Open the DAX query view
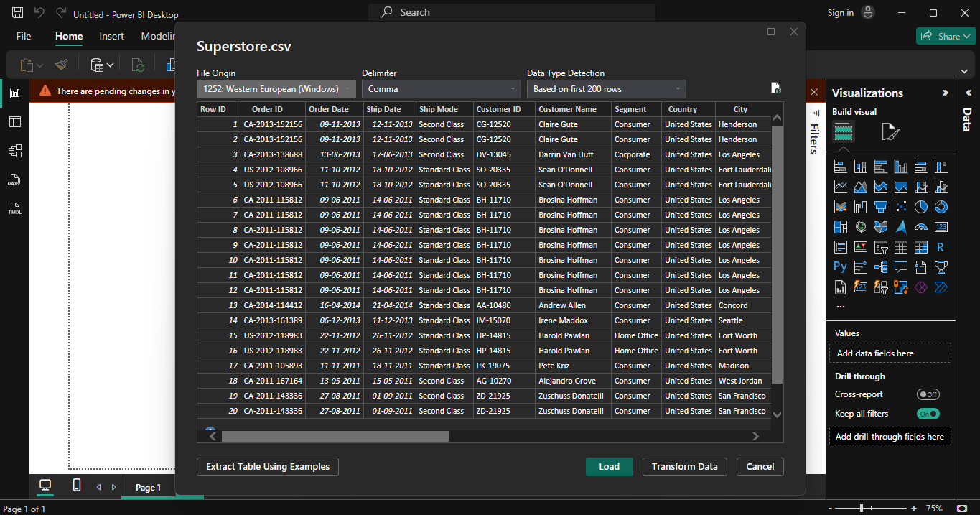Viewport: 980px width, 515px height. tap(15, 180)
